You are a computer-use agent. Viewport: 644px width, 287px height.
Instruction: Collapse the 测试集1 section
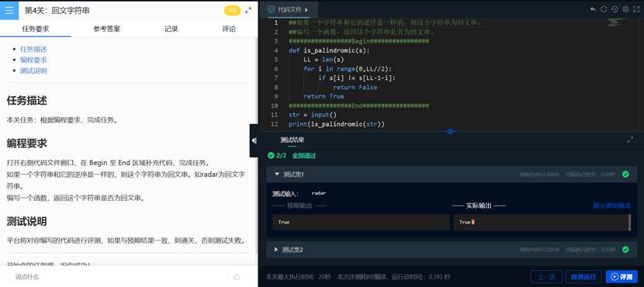[x=276, y=174]
